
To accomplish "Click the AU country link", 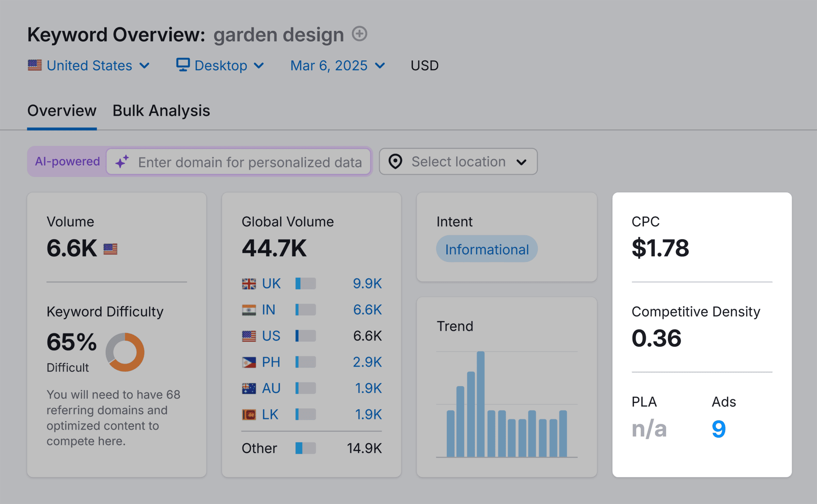I will 271,388.
